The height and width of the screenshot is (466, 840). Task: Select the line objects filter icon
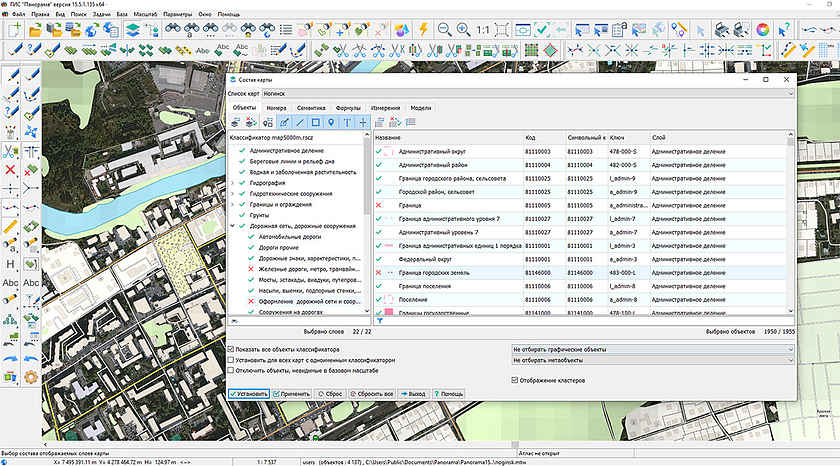pos(298,122)
